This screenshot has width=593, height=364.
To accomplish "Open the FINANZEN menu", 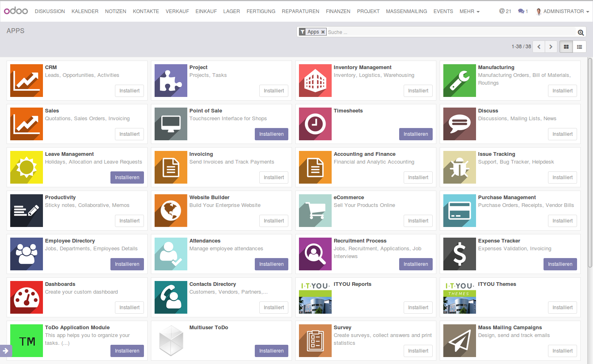I will point(338,11).
